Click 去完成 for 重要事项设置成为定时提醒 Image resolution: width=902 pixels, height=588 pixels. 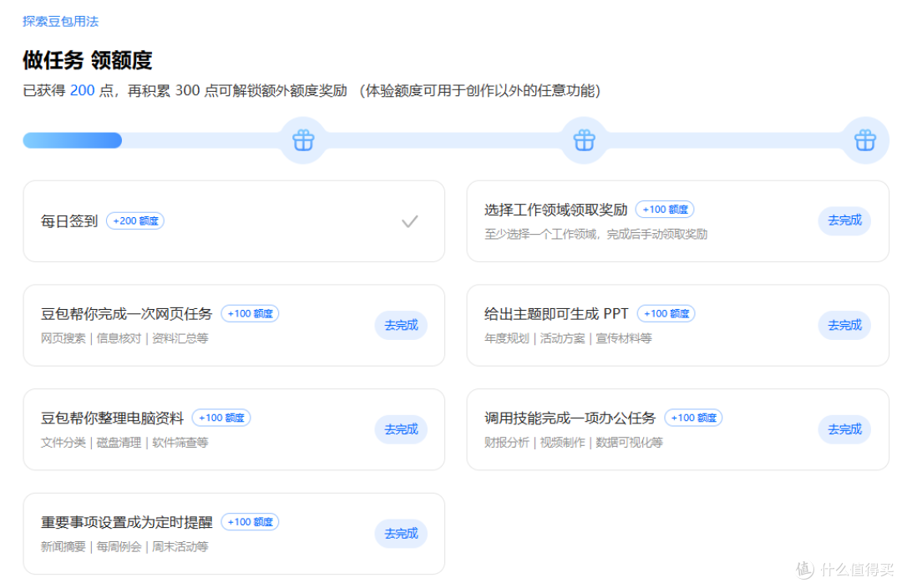(401, 534)
